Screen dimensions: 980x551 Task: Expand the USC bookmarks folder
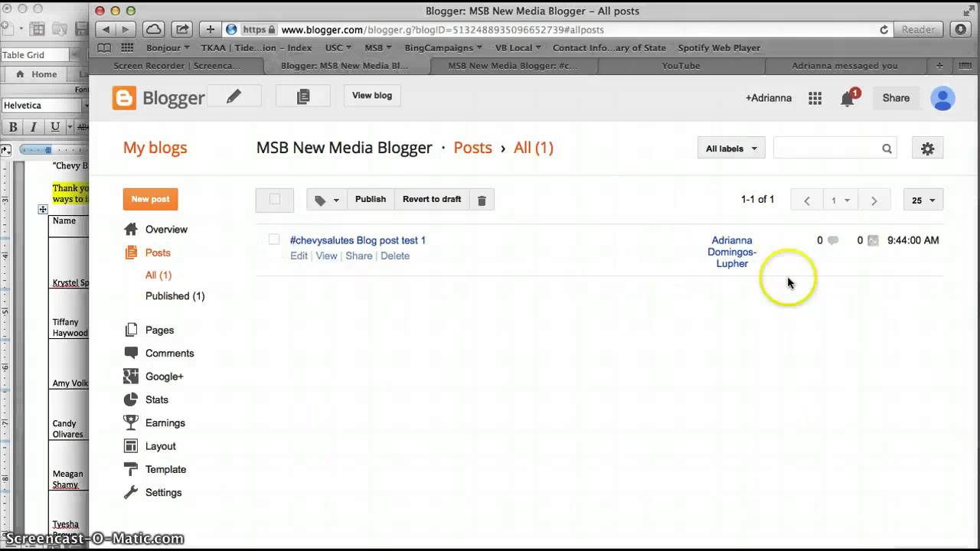[x=338, y=47]
